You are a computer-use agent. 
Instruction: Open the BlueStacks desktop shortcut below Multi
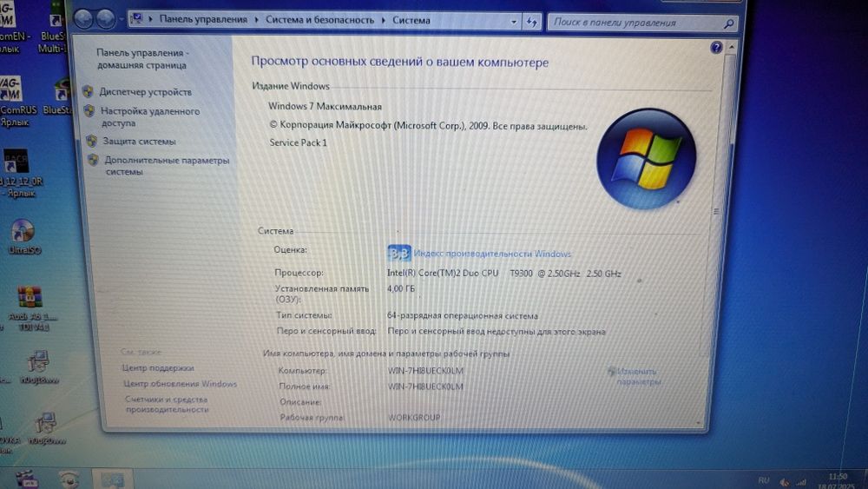pos(57,97)
